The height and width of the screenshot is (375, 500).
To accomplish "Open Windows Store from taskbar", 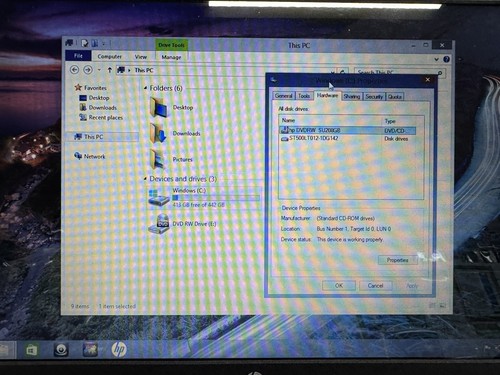I will pos(32,350).
